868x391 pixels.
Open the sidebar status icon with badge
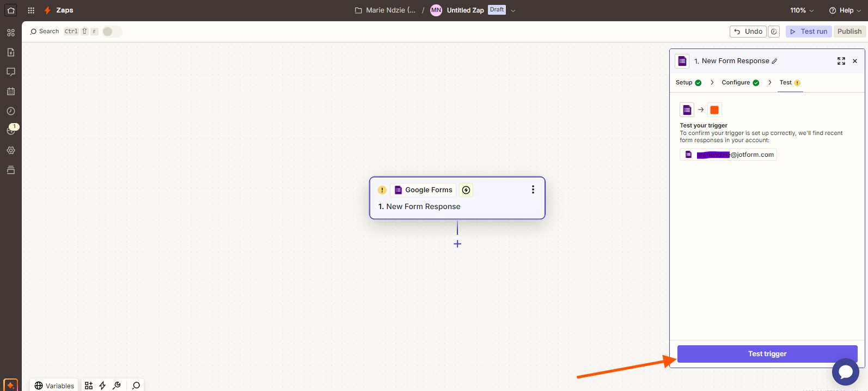[11, 130]
